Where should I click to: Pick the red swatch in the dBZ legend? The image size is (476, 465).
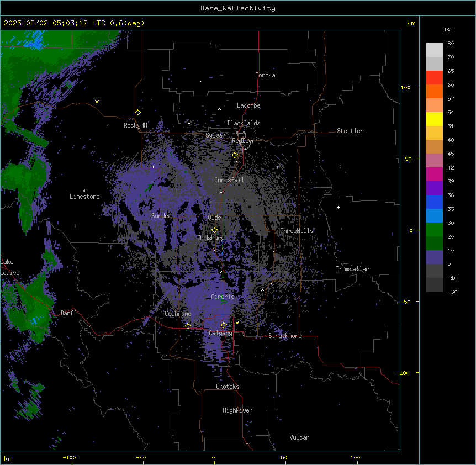[x=434, y=78]
